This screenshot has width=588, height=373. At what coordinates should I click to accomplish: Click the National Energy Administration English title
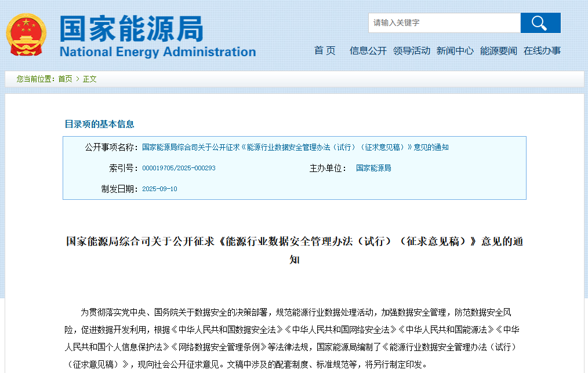click(157, 52)
